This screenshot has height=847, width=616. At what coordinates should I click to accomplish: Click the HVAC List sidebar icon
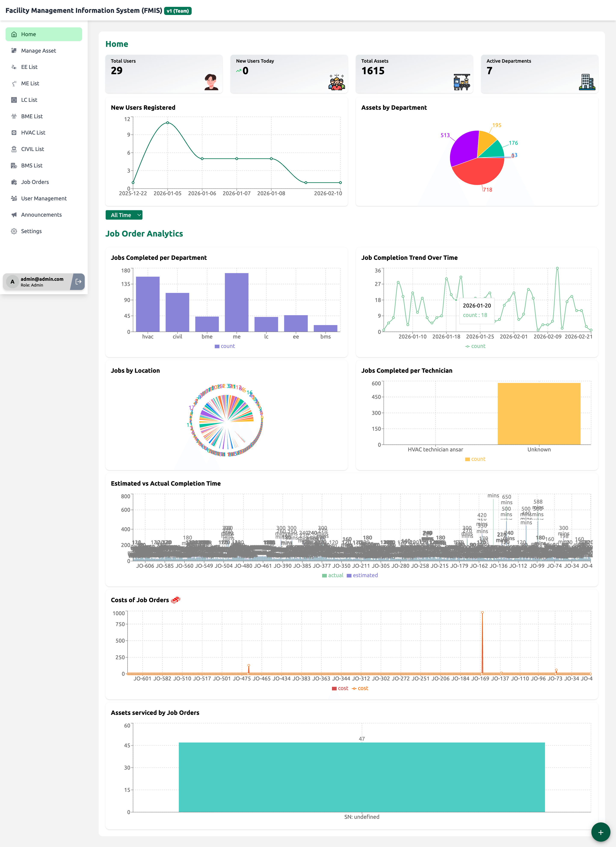pos(14,133)
